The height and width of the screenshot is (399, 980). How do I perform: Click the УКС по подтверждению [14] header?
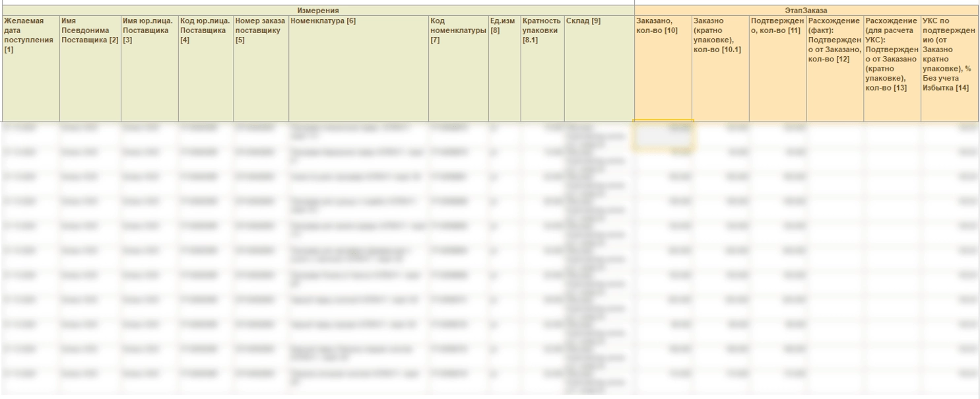(949, 55)
